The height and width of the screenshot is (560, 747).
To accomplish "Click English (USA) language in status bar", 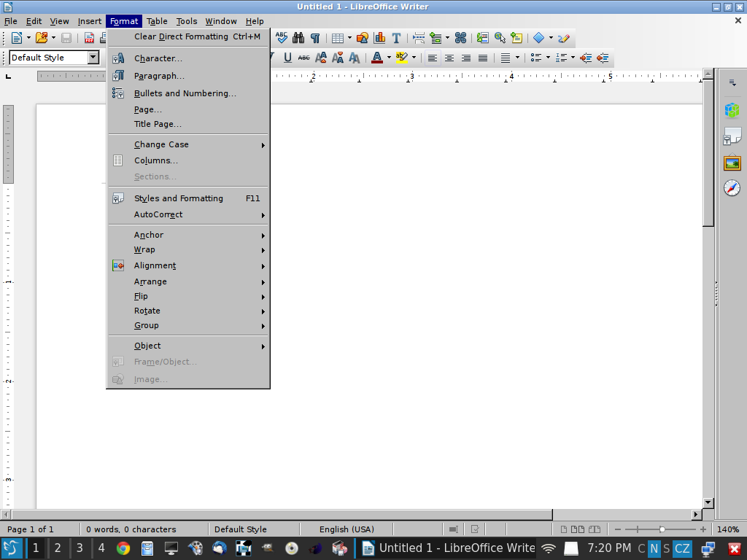I will (x=347, y=529).
